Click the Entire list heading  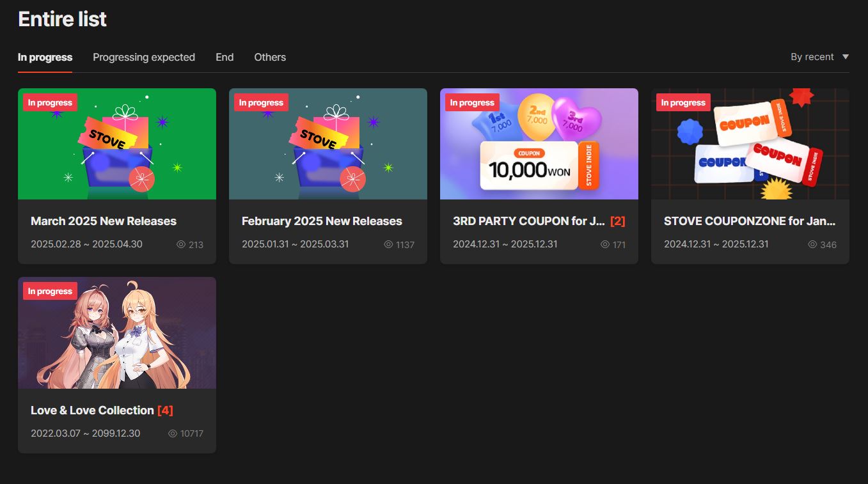(x=62, y=19)
